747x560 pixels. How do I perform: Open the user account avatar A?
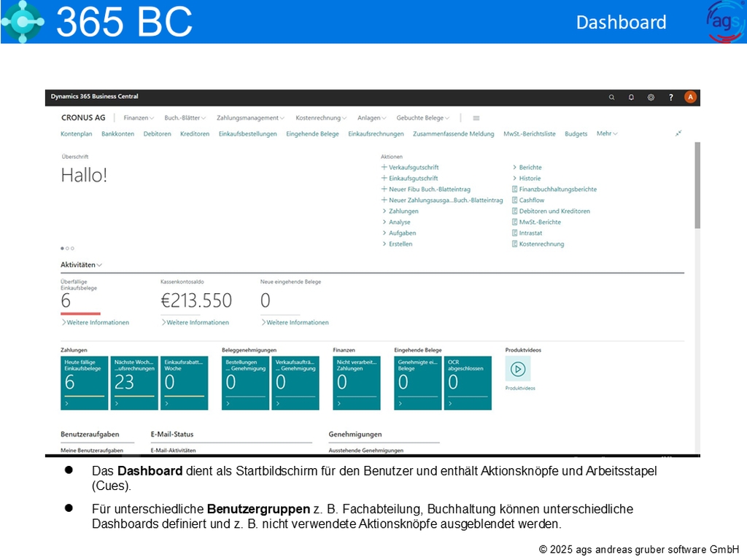tap(690, 97)
